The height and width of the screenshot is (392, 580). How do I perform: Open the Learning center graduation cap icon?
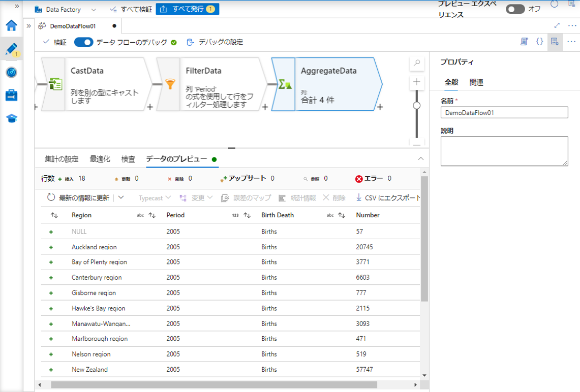pos(11,118)
